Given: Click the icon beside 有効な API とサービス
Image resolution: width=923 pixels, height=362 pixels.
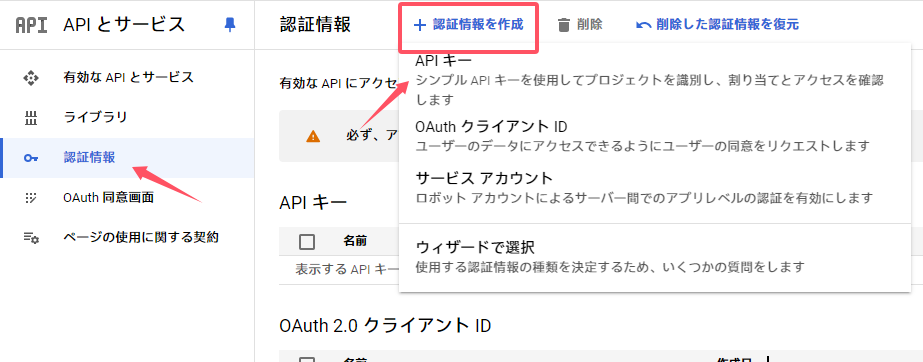Looking at the screenshot, I should 31,78.
